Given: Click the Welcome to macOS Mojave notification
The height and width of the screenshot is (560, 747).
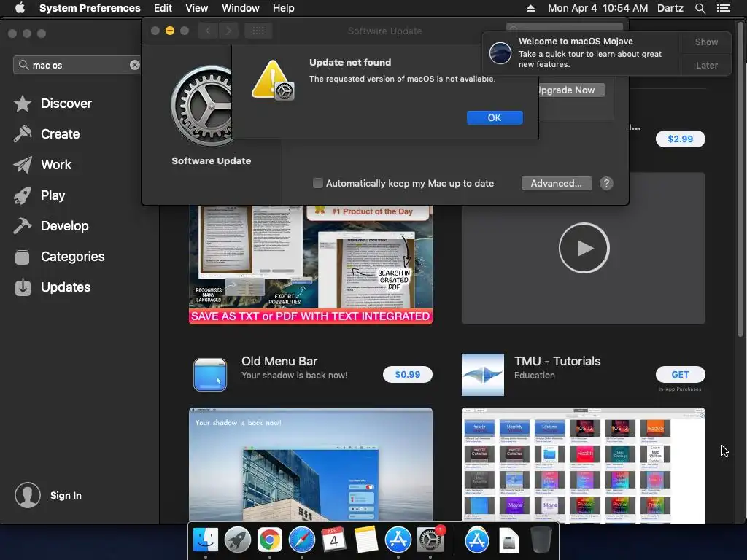Looking at the screenshot, I should [581, 52].
